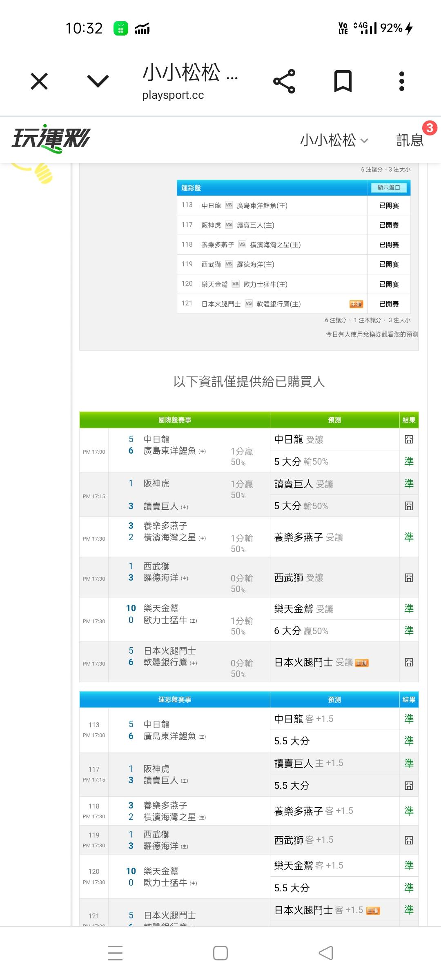Screen dimensions: 441x980
Task: Tap 準 result icon for 樂天金鷲 客 +1.5
Action: click(409, 865)
